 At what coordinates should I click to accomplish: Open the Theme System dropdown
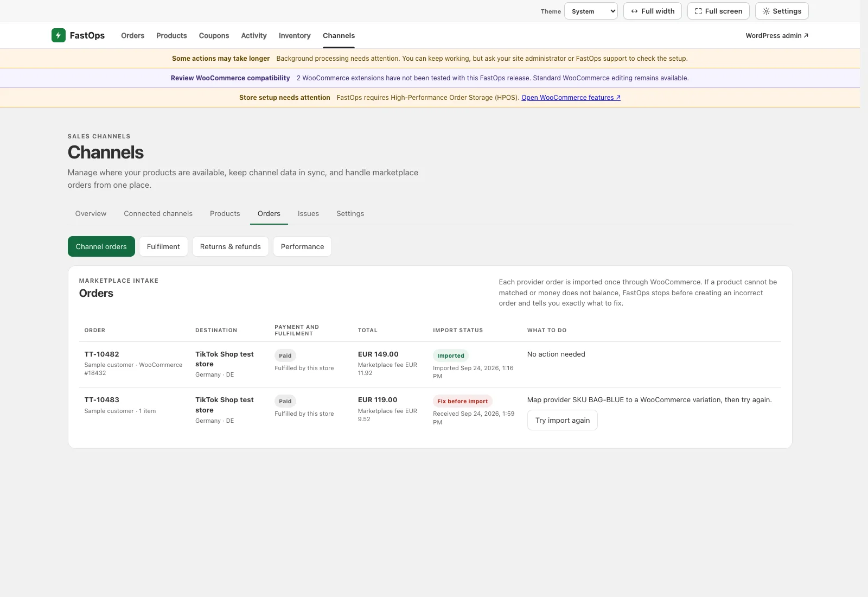(591, 11)
